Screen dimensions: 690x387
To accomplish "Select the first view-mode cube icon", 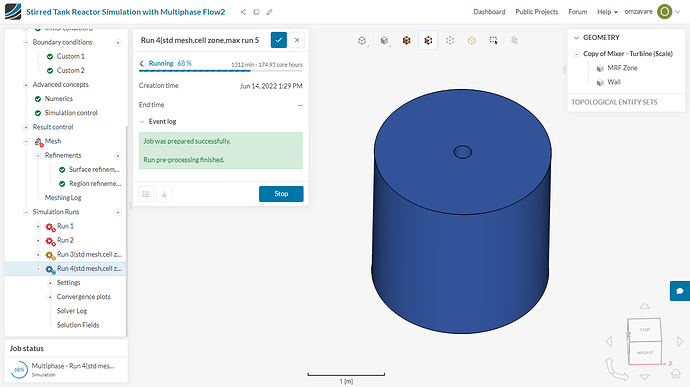I will pyautogui.click(x=362, y=41).
